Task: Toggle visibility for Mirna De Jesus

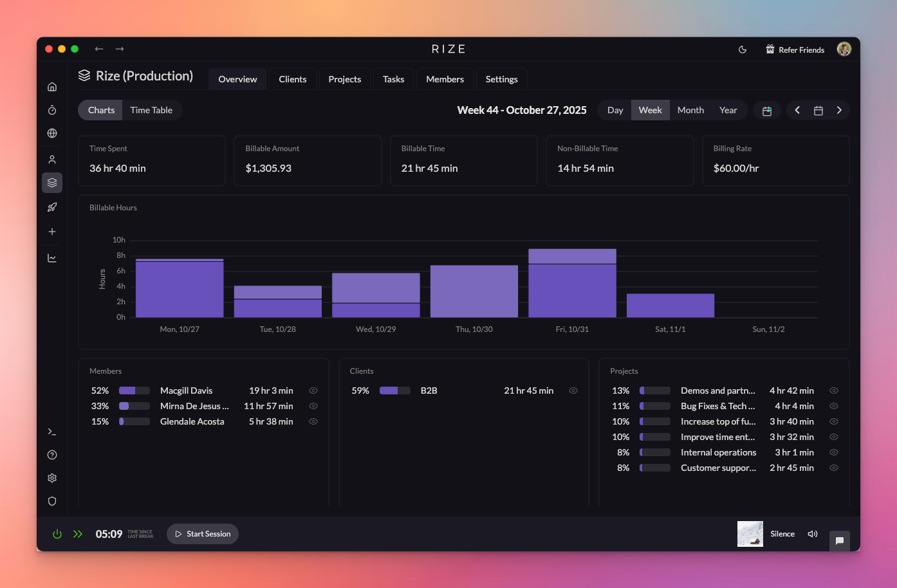Action: tap(313, 406)
